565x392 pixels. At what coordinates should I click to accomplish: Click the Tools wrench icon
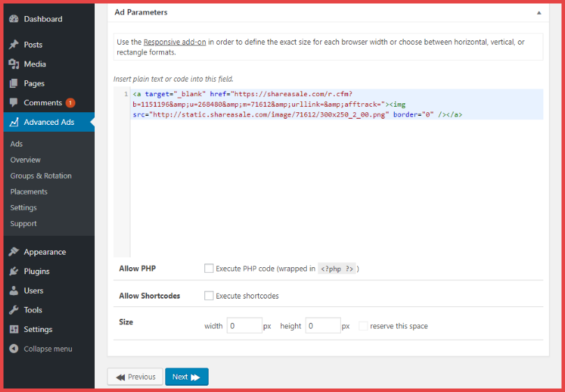point(14,310)
